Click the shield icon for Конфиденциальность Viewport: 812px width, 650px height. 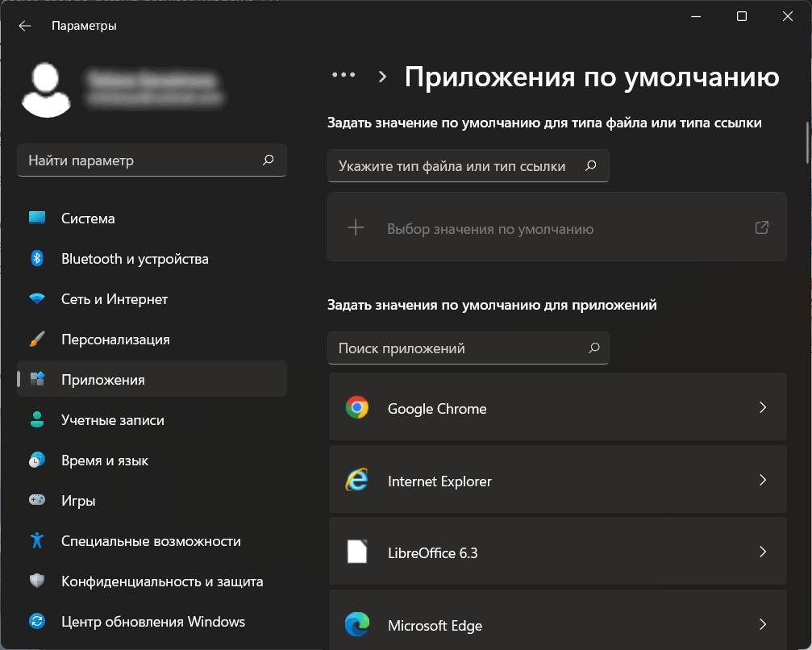click(37, 581)
